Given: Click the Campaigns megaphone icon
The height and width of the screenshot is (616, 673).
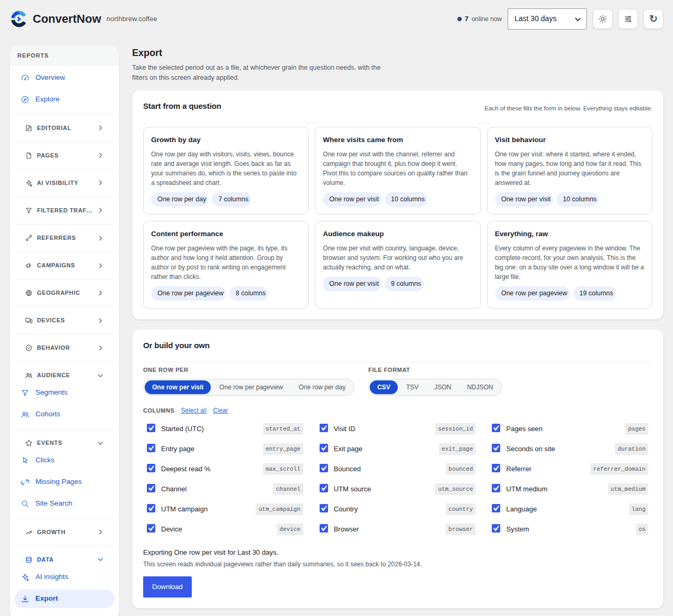Looking at the screenshot, I should (29, 266).
